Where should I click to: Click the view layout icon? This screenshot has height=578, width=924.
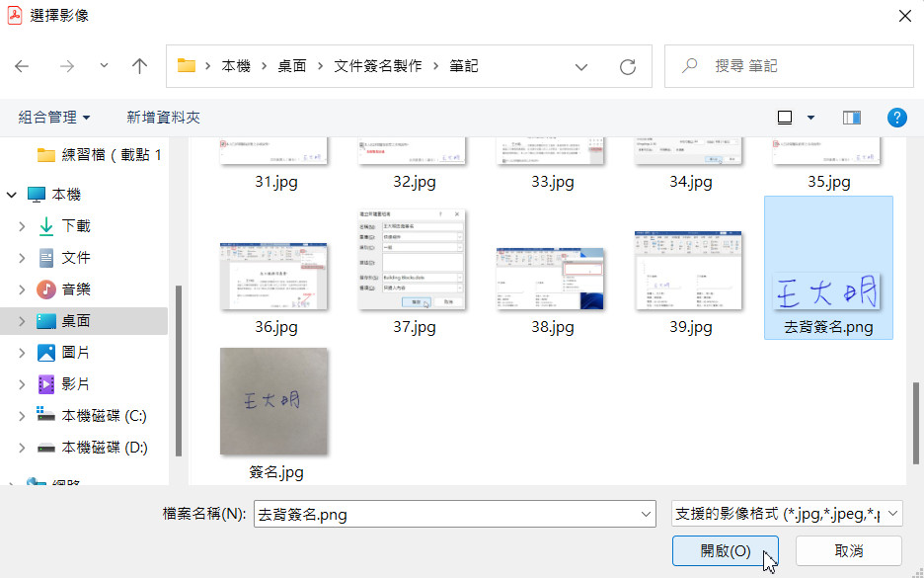pos(785,118)
